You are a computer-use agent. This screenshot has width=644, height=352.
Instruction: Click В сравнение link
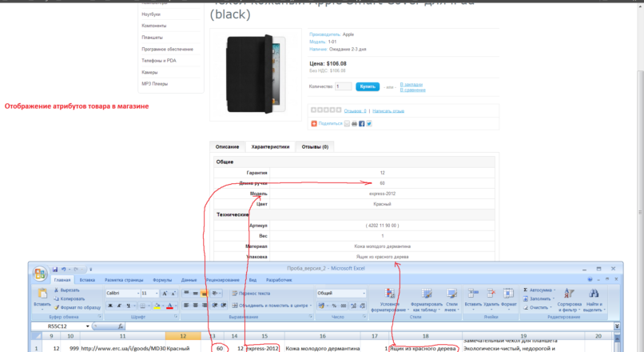(413, 90)
